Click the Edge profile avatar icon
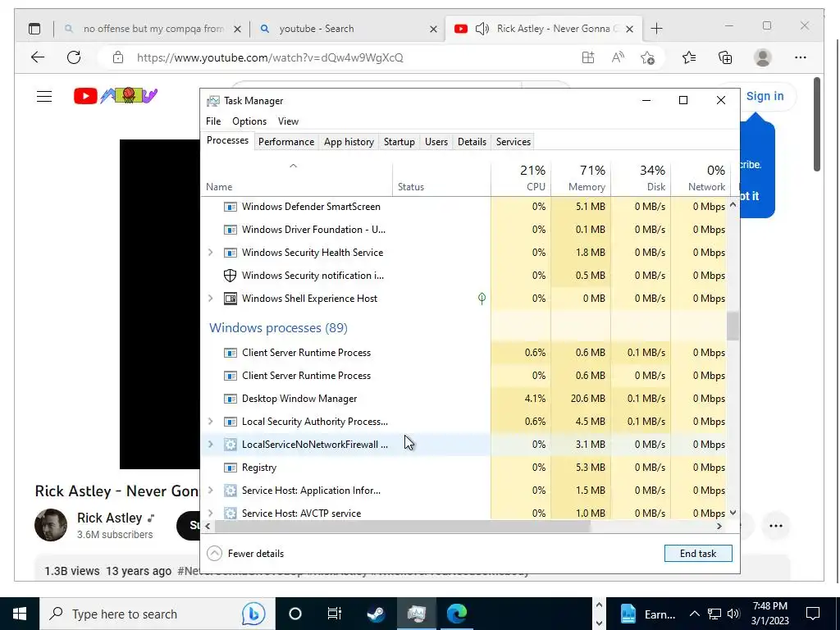The image size is (840, 630). (x=762, y=57)
